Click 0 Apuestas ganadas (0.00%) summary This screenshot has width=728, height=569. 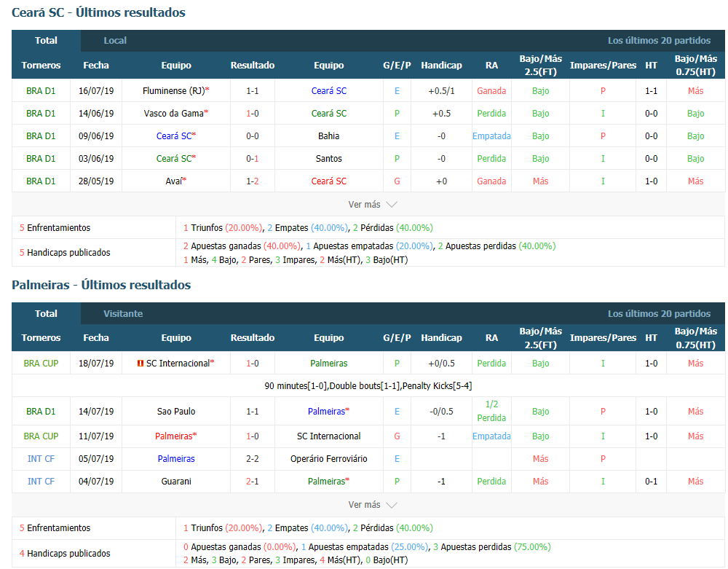tap(239, 546)
